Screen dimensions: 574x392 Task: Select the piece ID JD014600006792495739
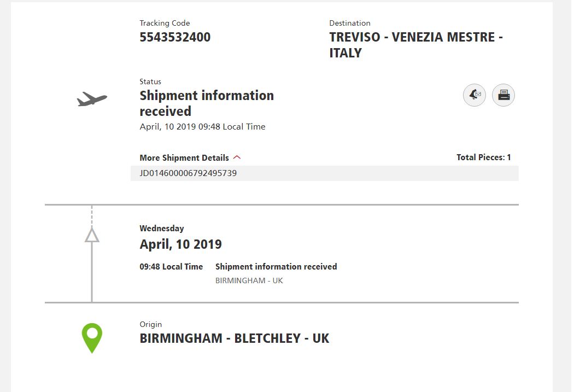pos(188,173)
